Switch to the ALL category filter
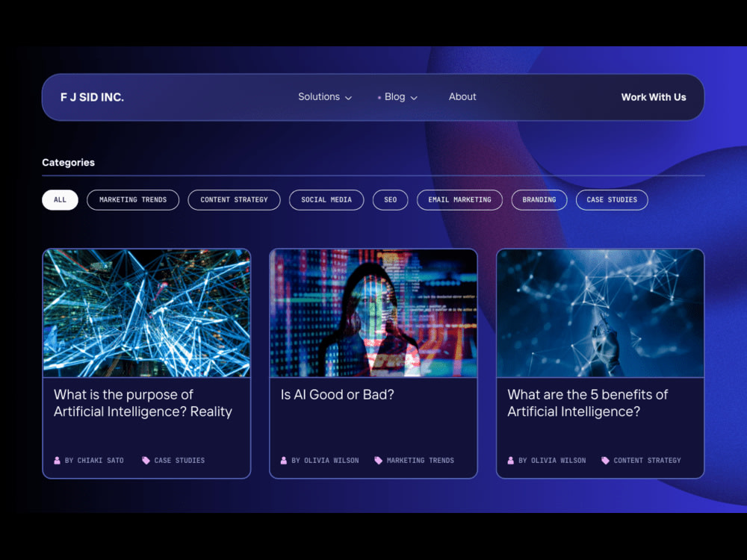 [x=59, y=200]
